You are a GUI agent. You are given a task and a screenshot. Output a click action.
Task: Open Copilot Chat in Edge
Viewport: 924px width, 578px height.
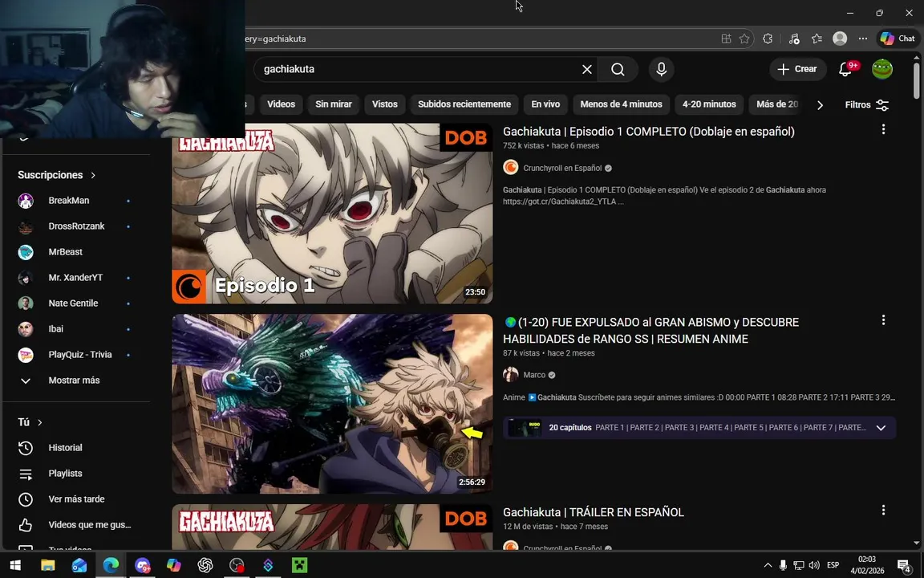[x=898, y=39]
